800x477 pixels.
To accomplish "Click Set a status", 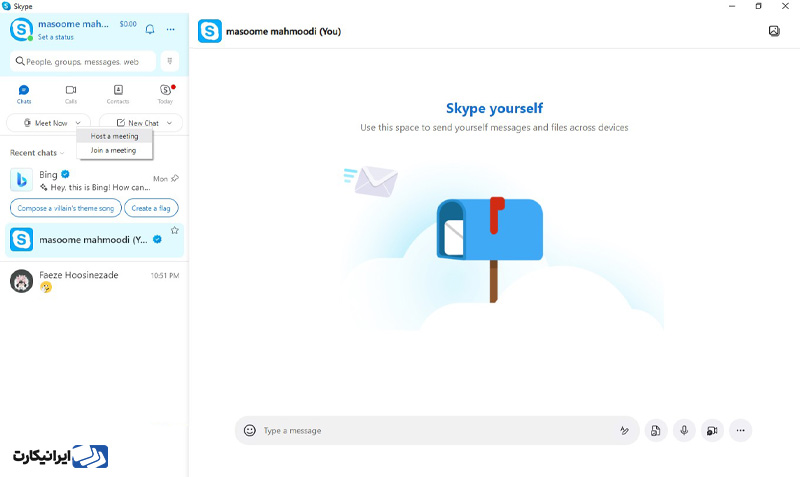I will tap(56, 37).
